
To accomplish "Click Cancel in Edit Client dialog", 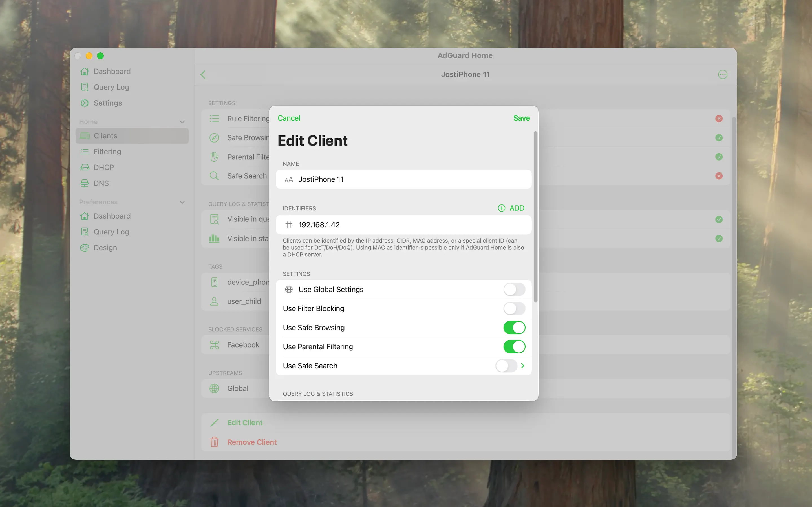I will pyautogui.click(x=288, y=118).
